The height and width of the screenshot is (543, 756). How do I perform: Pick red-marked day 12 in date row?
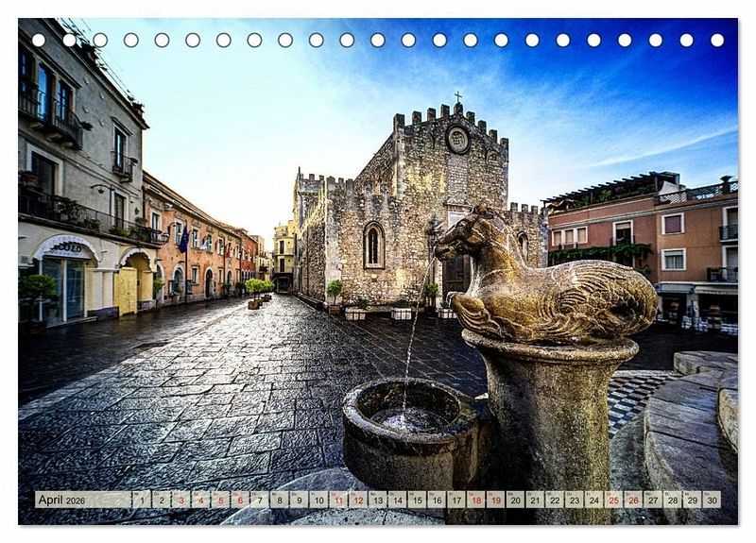click(358, 500)
